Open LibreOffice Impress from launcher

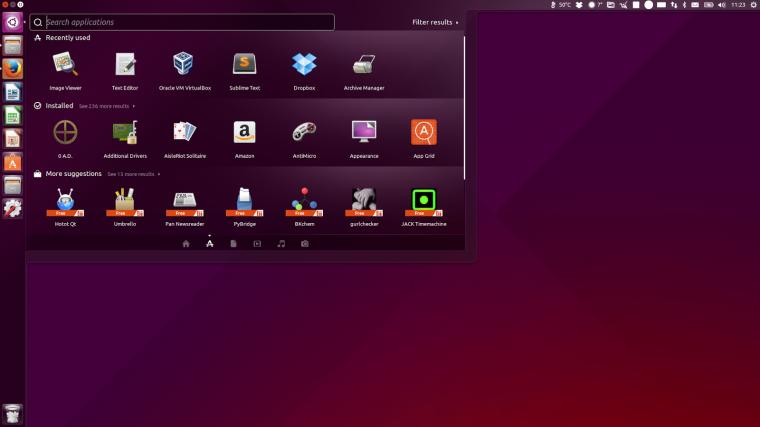click(x=12, y=139)
